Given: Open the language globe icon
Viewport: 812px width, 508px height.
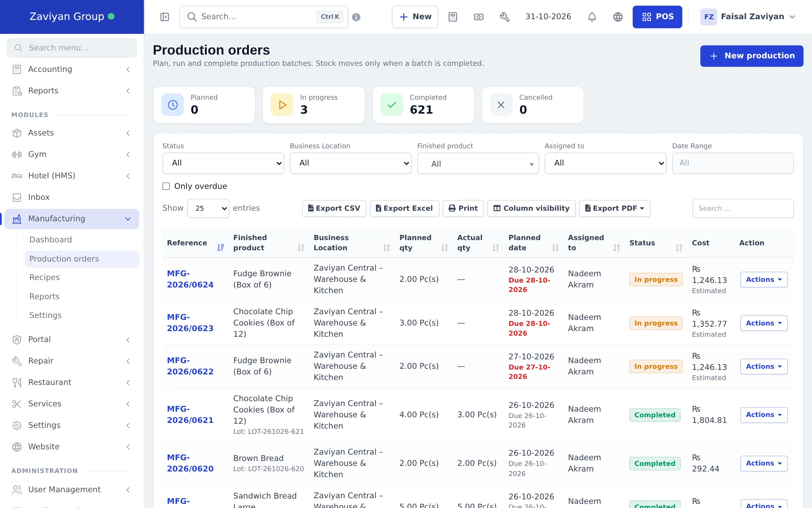Looking at the screenshot, I should point(618,17).
